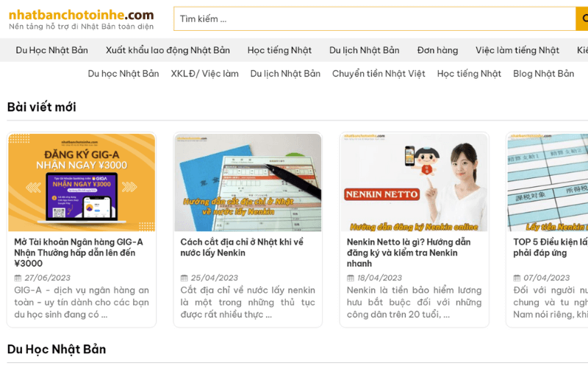This screenshot has height=368, width=588.
Task: Open Xuất khẩu lao động Nhật Bản menu
Action: pyautogui.click(x=168, y=50)
